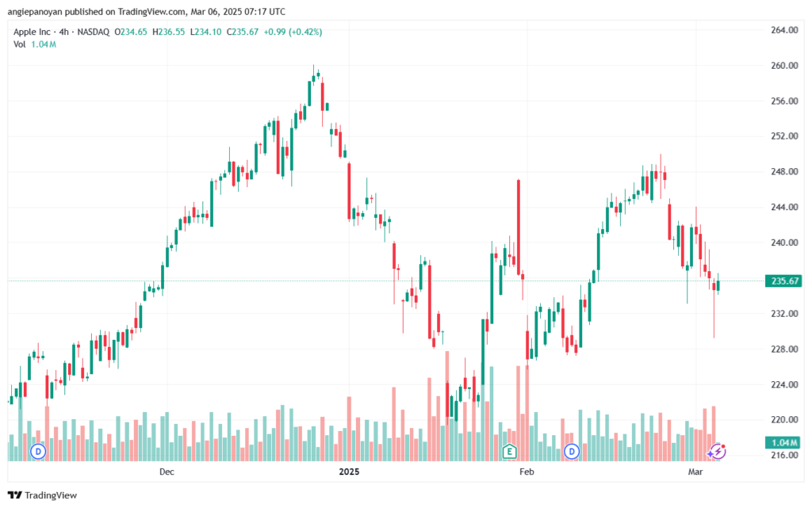Open the earnings E marker near Feb
Image resolution: width=812 pixels, height=508 pixels.
pos(510,451)
